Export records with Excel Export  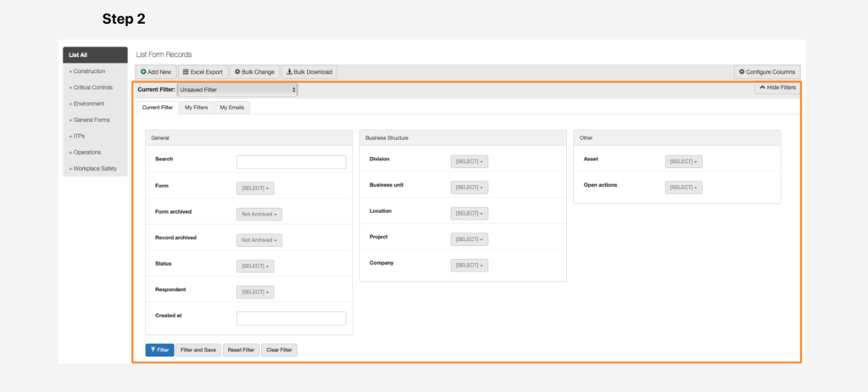click(x=203, y=72)
